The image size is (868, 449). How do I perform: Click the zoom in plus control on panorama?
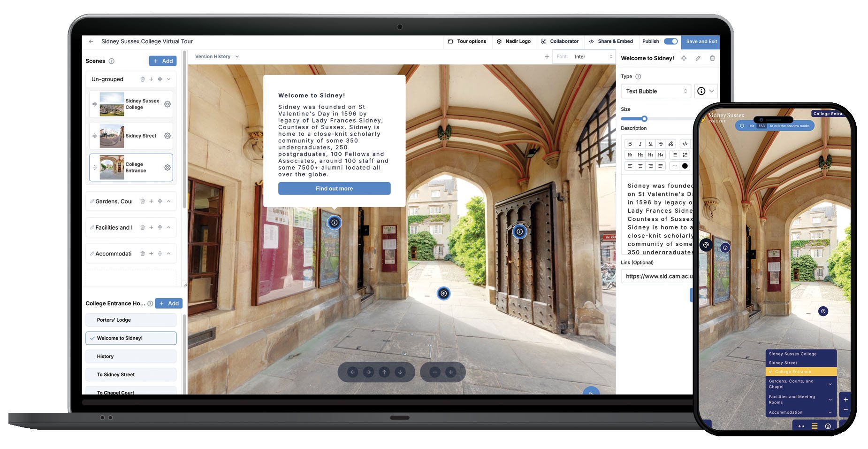pyautogui.click(x=450, y=372)
